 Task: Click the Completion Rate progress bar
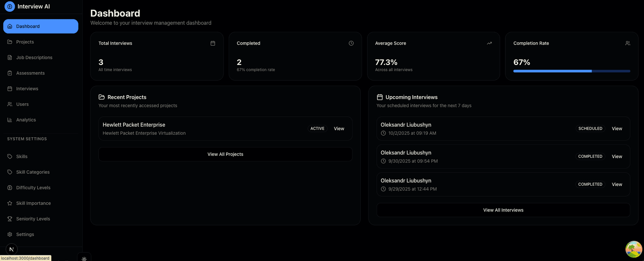[572, 71]
